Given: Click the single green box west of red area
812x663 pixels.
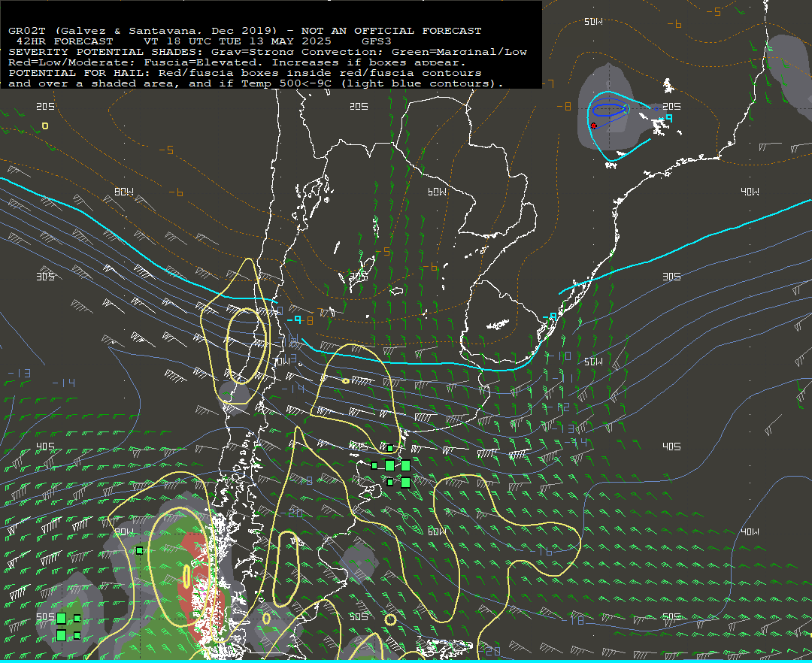Looking at the screenshot, I should pos(139,551).
